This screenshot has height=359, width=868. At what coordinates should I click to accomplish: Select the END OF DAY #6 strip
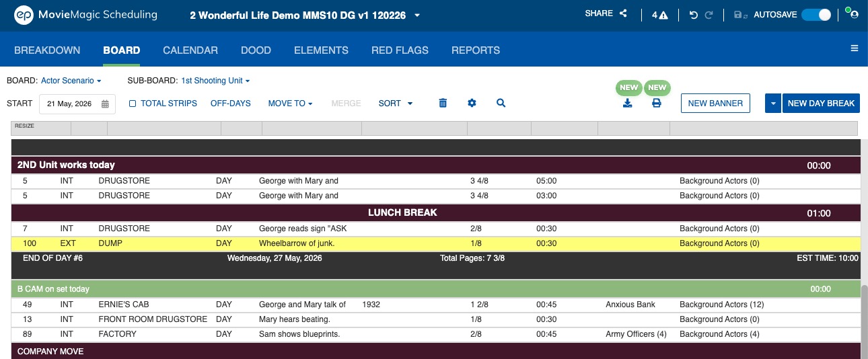coord(436,264)
